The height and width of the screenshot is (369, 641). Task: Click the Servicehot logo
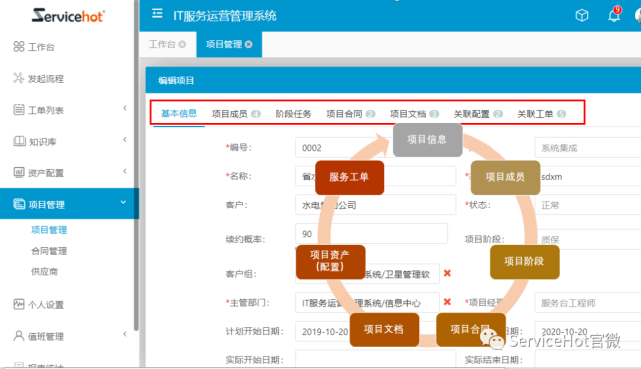tap(68, 16)
